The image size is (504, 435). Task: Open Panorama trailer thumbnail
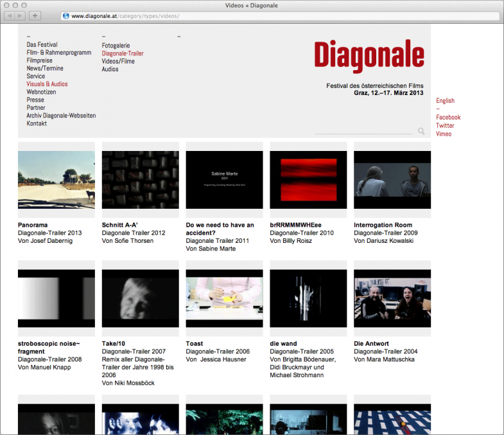[x=56, y=179]
